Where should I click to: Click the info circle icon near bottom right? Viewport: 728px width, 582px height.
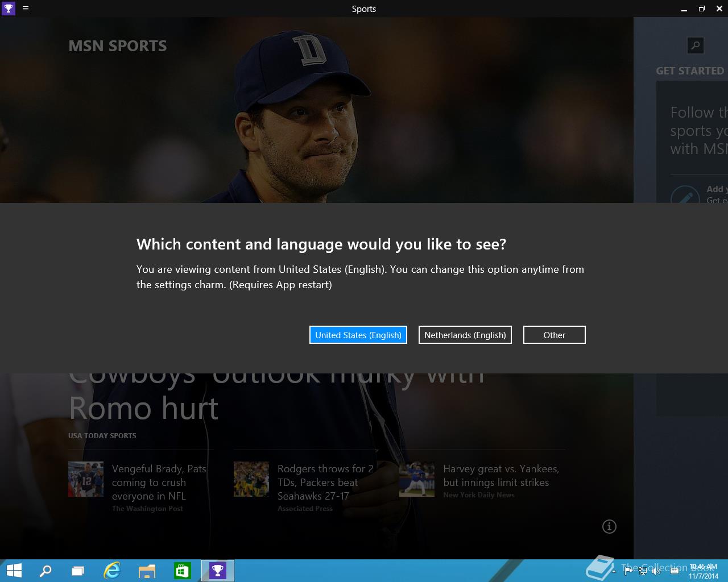609,527
